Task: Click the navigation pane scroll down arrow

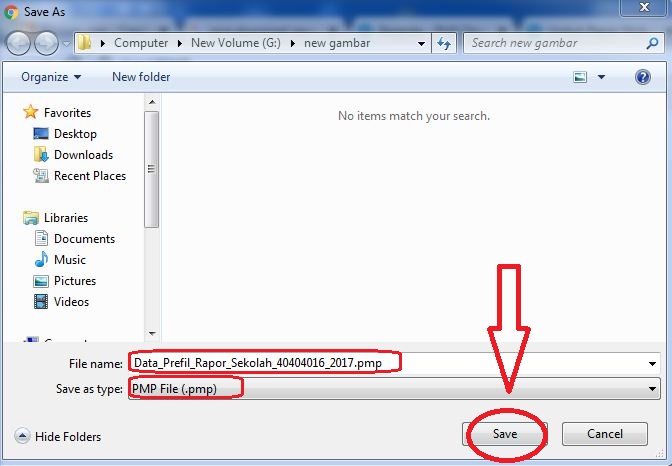Action: pyautogui.click(x=152, y=333)
